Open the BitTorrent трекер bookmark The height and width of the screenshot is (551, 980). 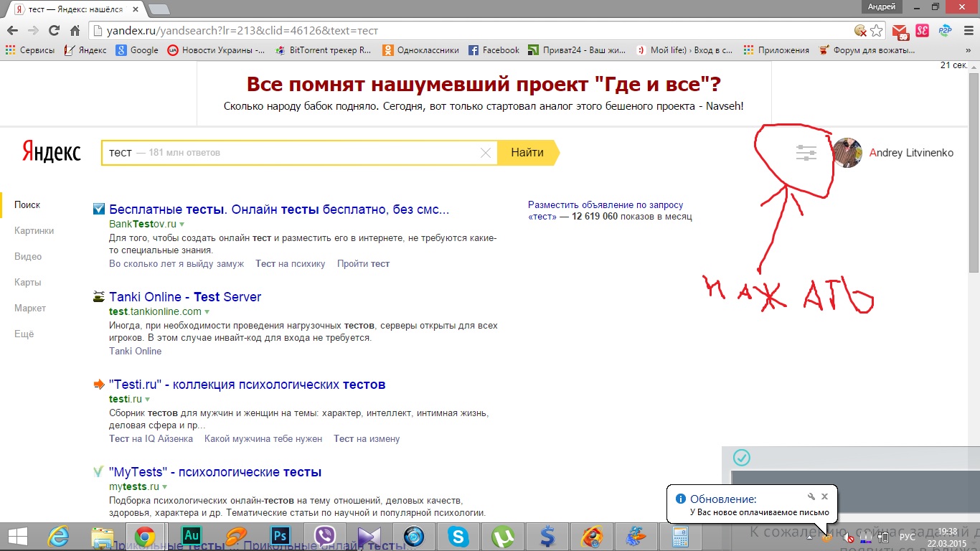[x=323, y=50]
